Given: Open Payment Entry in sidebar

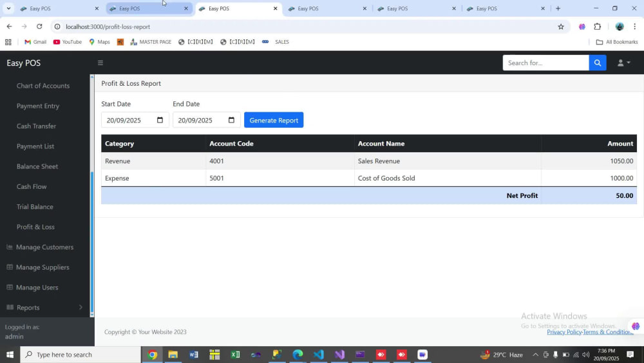Looking at the screenshot, I should pos(38,106).
